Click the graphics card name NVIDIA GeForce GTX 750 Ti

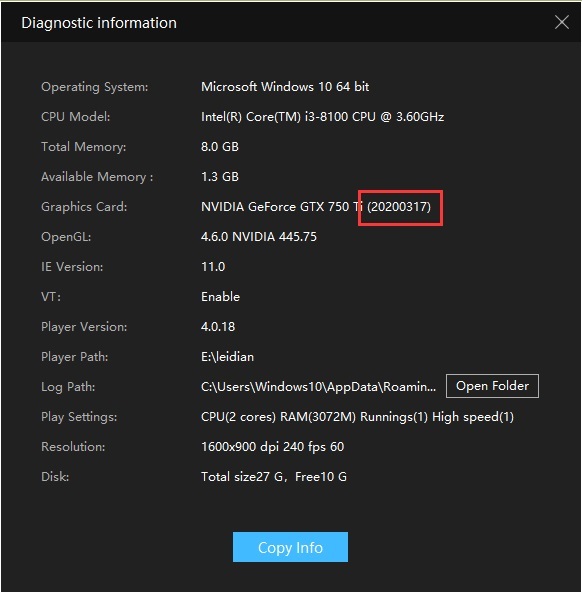(282, 207)
